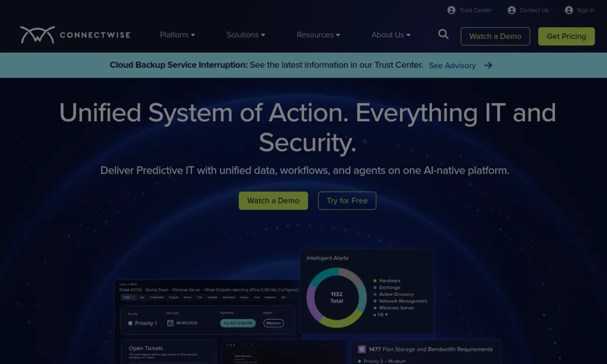Viewport: 607px width, 364px height.
Task: Click the purple shield icon beside 1477
Action: click(362, 349)
